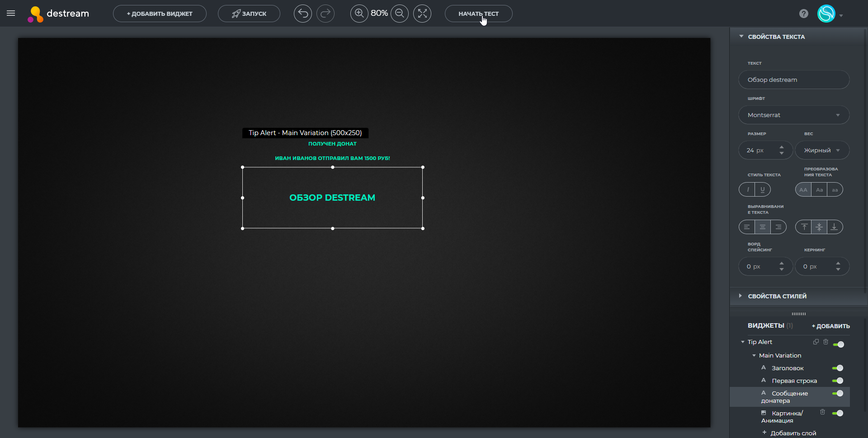Decrease the font size stepper
This screenshot has height=438, width=868.
pyautogui.click(x=782, y=153)
